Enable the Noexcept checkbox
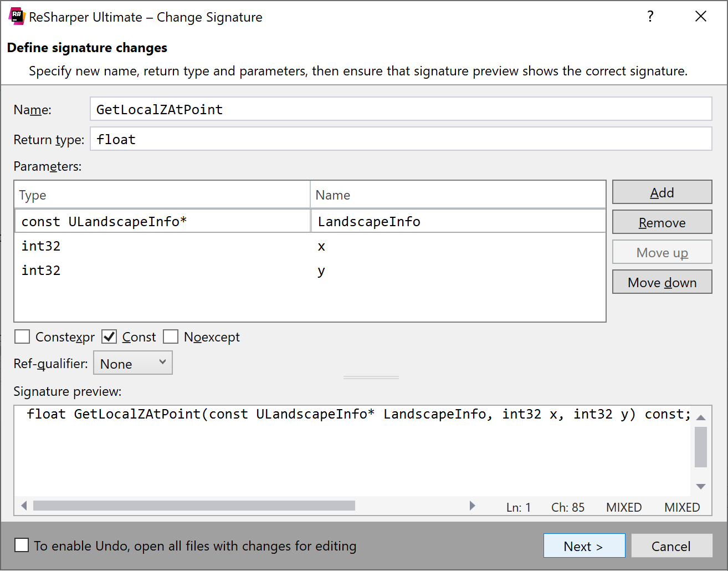Screen dimensions: 728x571 [171, 337]
